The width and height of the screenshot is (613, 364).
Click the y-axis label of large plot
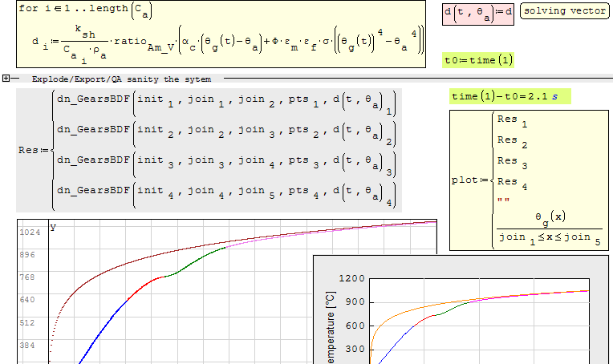tap(54, 228)
